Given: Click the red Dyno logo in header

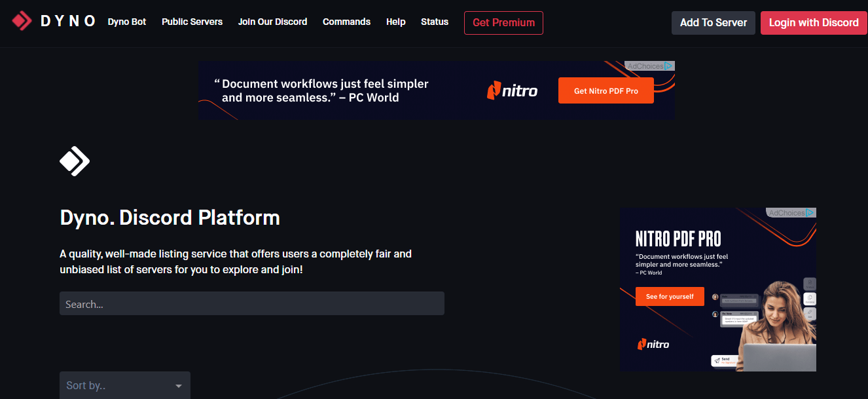Looking at the screenshot, I should coord(22,22).
